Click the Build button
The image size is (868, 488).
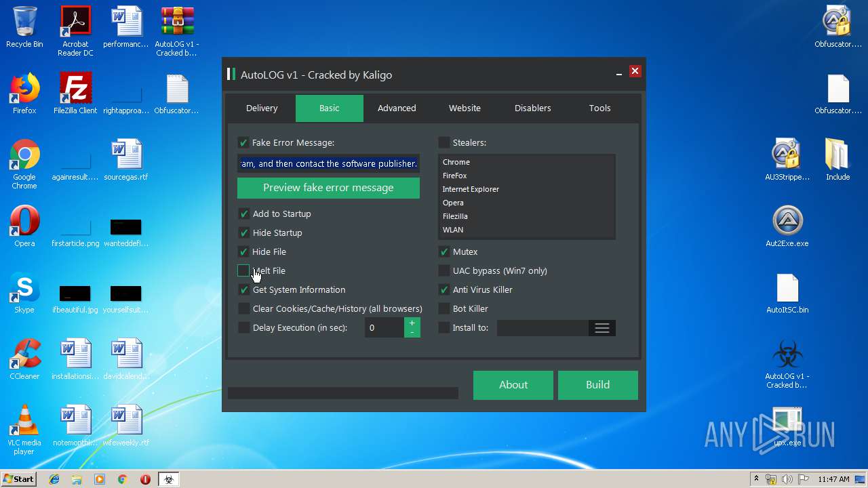pos(598,385)
